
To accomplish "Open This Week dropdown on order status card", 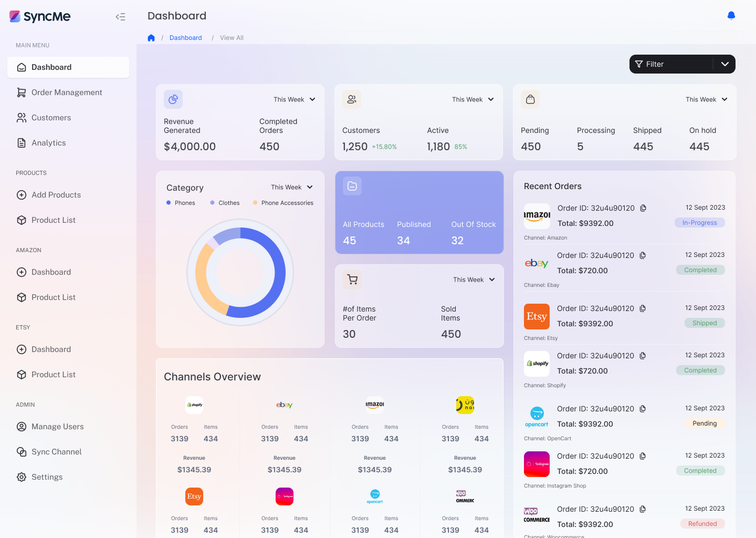I will 707,99.
